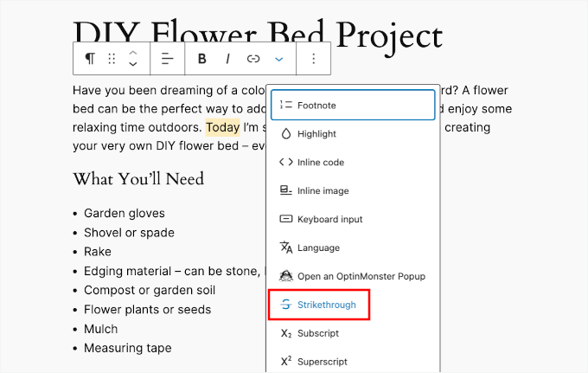This screenshot has height=373, width=588.
Task: Insert a link using the link icon
Action: pyautogui.click(x=253, y=59)
